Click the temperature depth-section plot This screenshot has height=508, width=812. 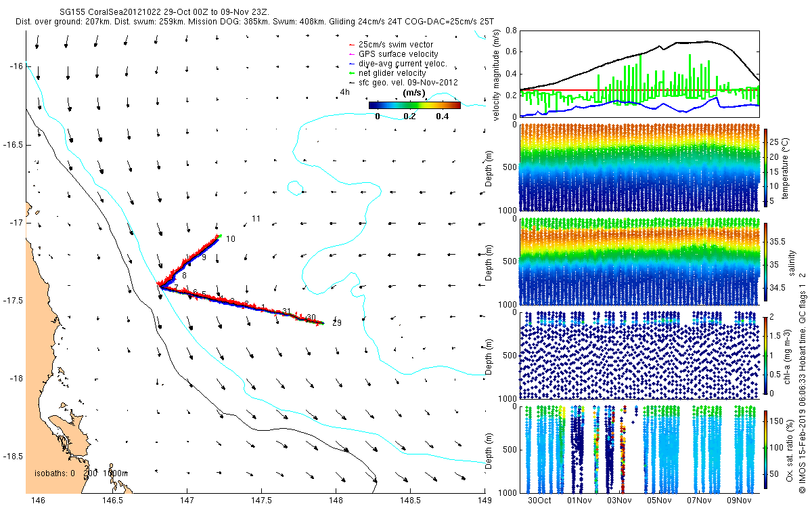639,167
